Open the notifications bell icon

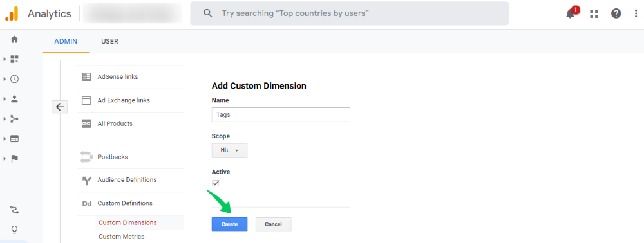(571, 13)
